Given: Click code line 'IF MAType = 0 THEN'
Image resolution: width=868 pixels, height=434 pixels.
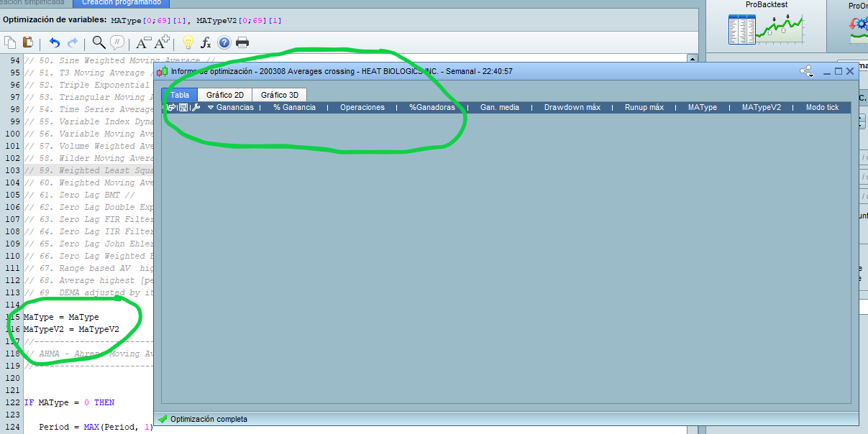Looking at the screenshot, I should (x=69, y=402).
